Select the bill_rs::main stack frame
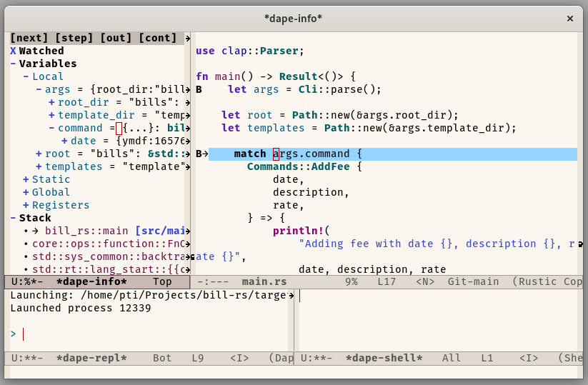588x385 pixels. click(x=86, y=231)
